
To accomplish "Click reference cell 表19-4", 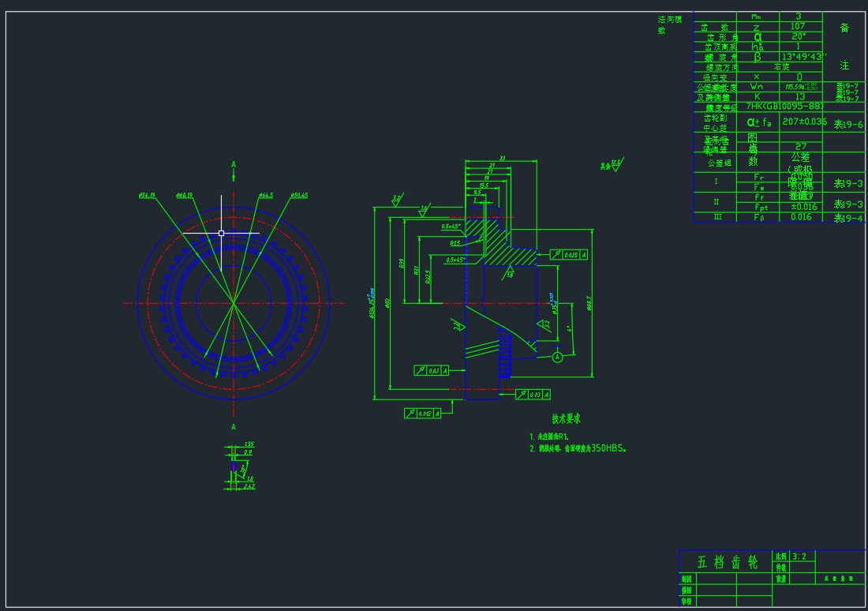I will tap(848, 218).
